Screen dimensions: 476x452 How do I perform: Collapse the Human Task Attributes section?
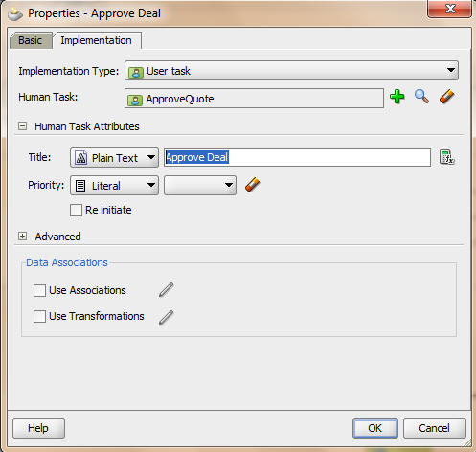[22, 126]
